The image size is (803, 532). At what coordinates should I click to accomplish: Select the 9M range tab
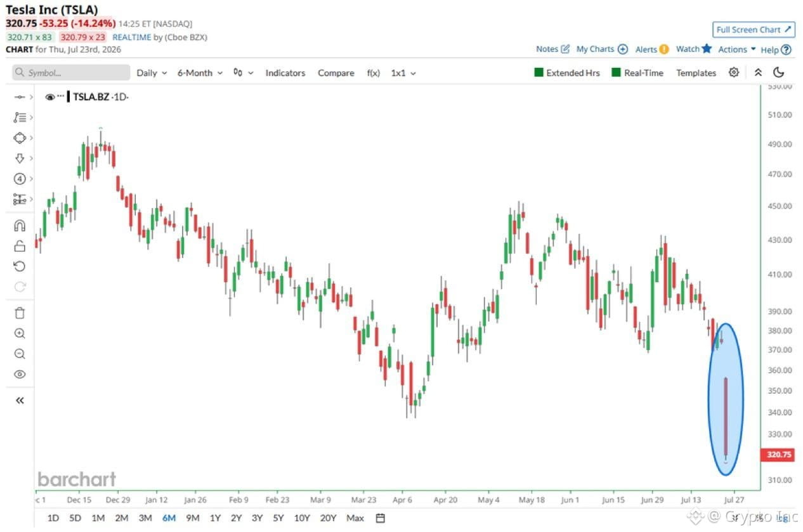192,518
